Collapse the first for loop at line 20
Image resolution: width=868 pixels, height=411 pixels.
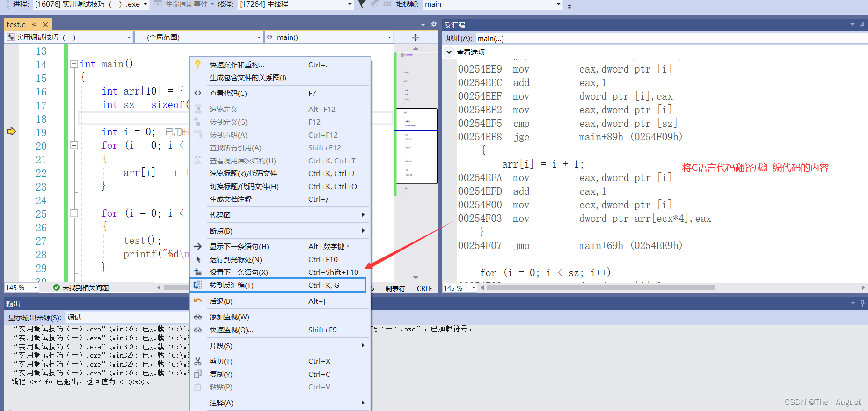coord(74,145)
